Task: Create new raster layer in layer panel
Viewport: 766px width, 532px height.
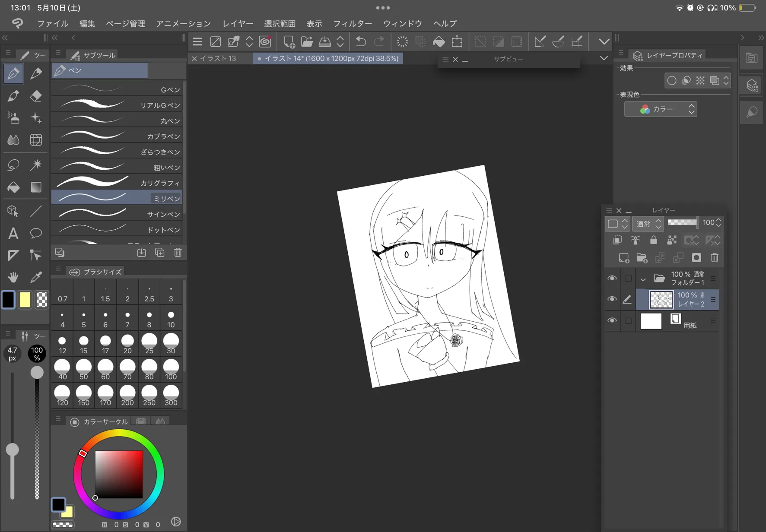Action: tap(623, 258)
